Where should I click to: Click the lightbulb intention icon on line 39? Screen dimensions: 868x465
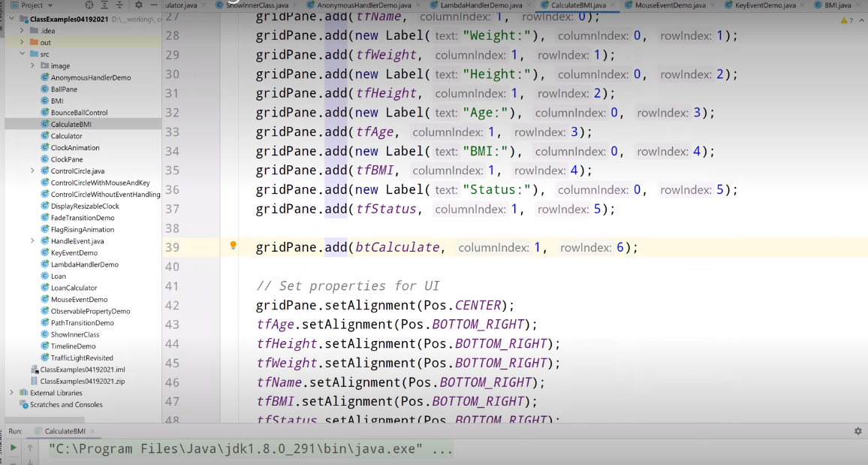tap(233, 246)
